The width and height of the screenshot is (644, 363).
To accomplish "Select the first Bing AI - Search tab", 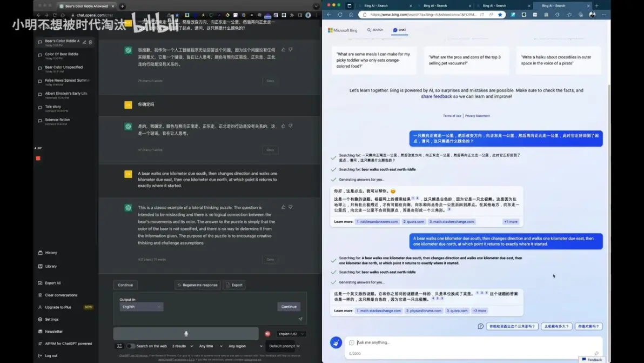I will click(x=385, y=6).
